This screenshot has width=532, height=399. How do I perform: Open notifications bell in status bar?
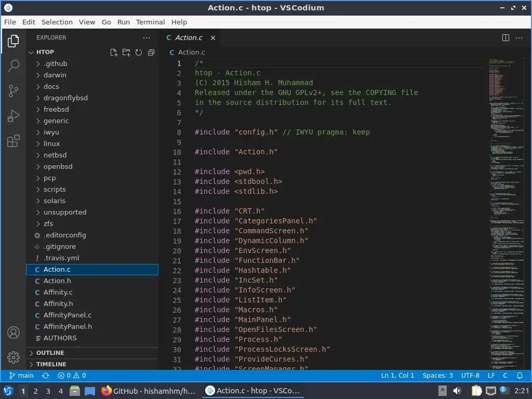(x=520, y=376)
